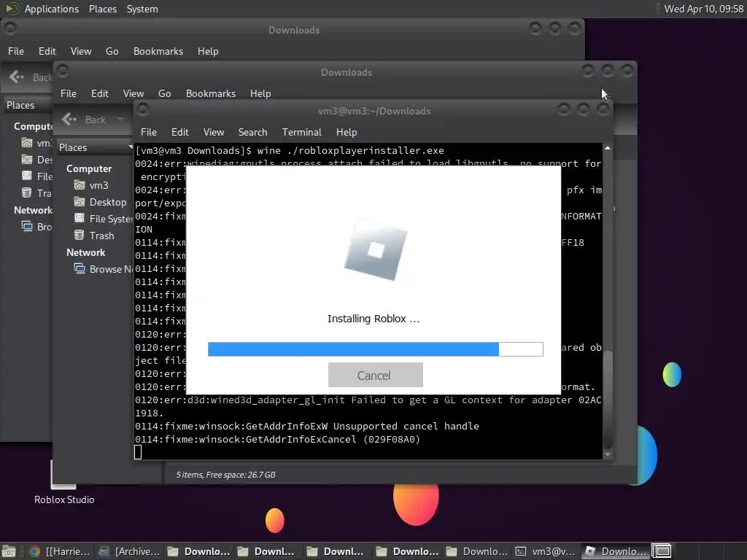Select Browse Network in front Downloads sidebar

(x=111, y=269)
